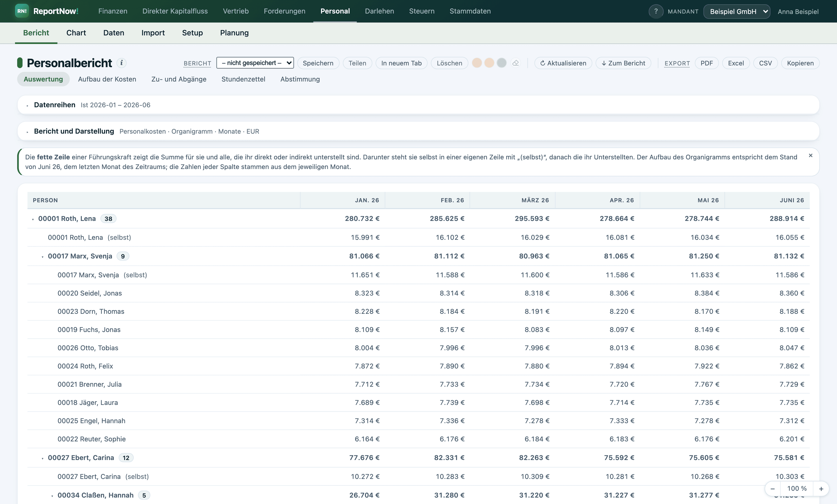Expand the Bericht und Darstellung section
This screenshot has width=837, height=504.
[27, 132]
